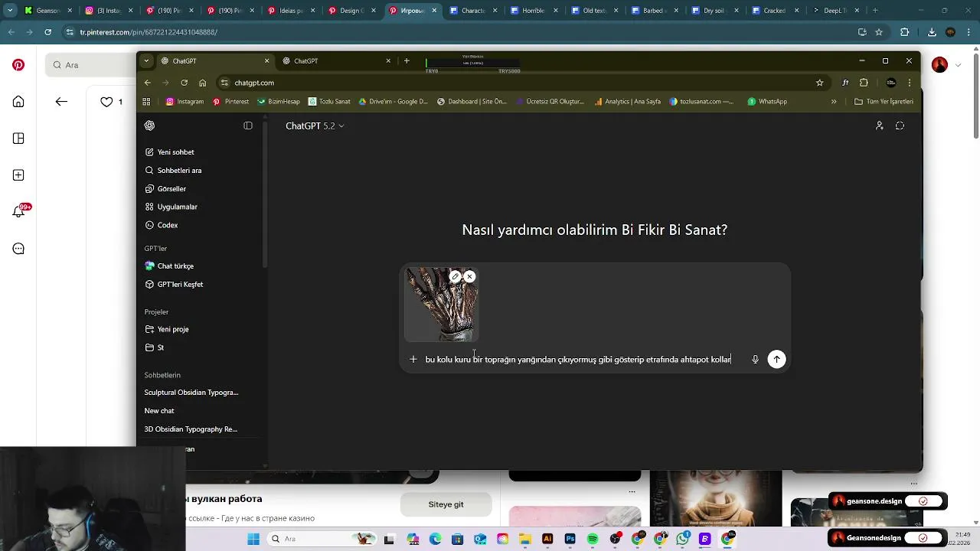Click into the prompt text field
Viewport: 980px width, 551px height.
pyautogui.click(x=578, y=359)
